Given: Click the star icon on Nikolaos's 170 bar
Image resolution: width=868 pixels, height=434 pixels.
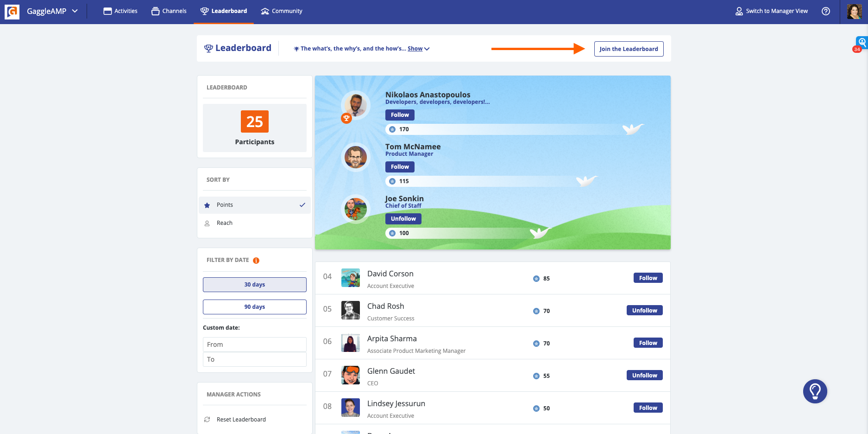Looking at the screenshot, I should pyautogui.click(x=392, y=129).
